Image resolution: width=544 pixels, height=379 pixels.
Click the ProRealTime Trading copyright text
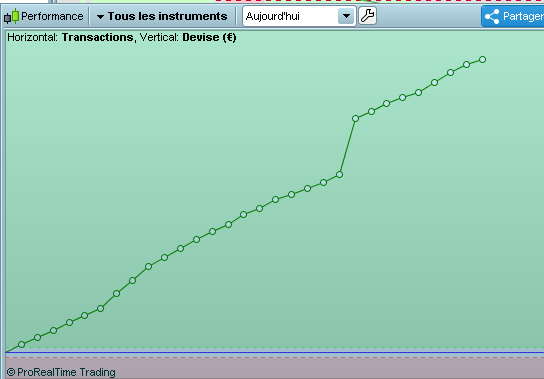[x=61, y=372]
